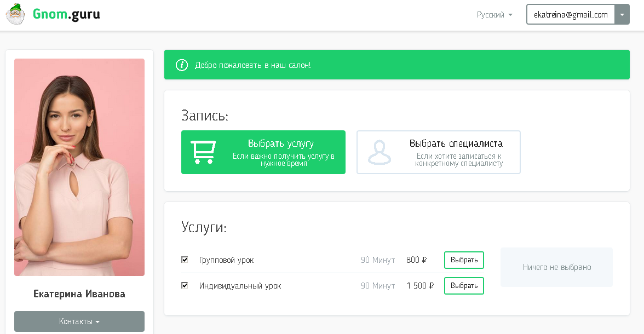The image size is (644, 334).
Task: Click Ekaterina Ivanova's profile photo
Action: (x=79, y=167)
